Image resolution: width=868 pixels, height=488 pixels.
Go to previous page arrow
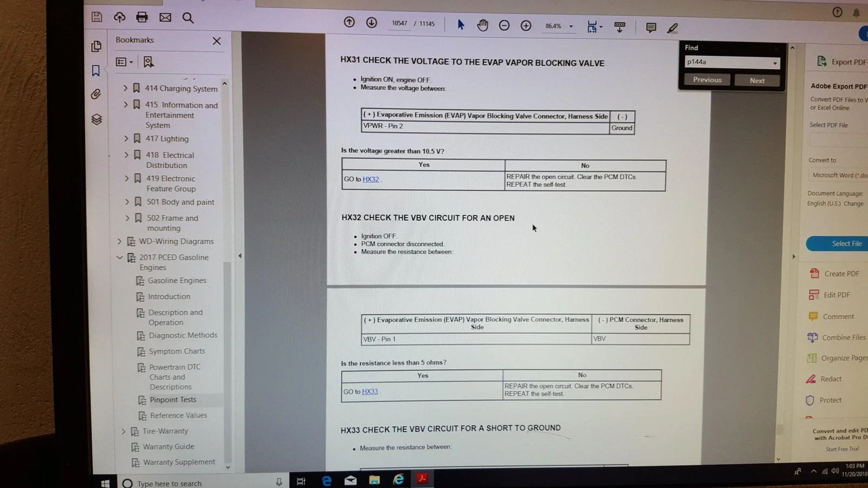(349, 22)
